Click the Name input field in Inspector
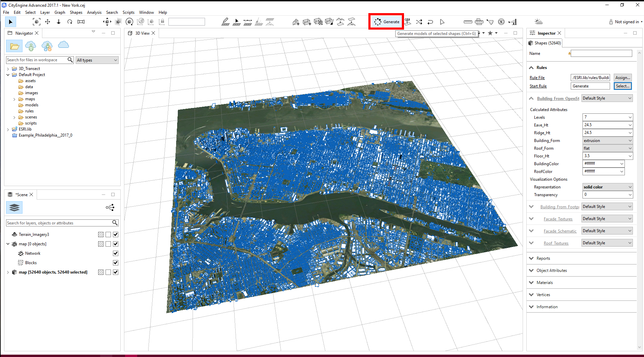 click(601, 53)
